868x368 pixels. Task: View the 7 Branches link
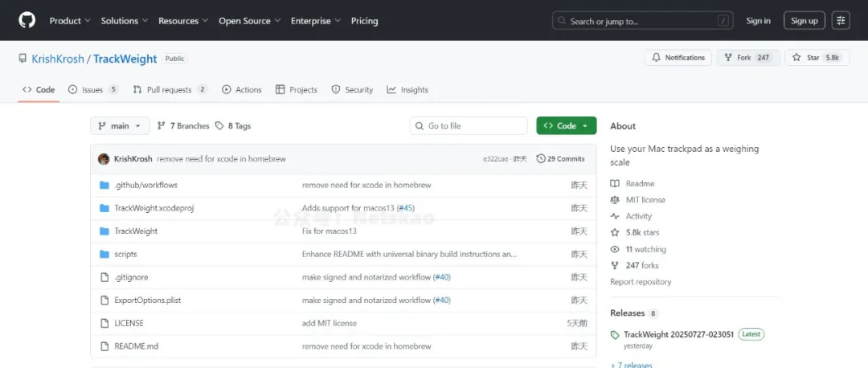pos(183,125)
